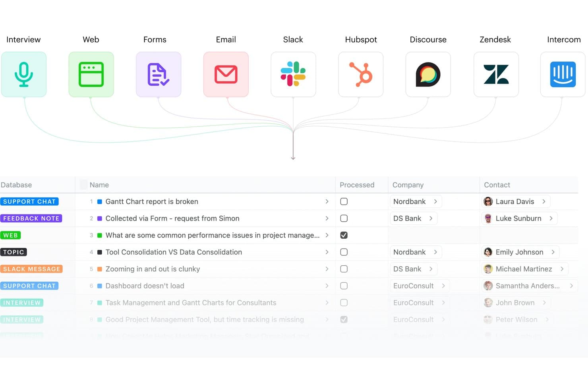The image size is (588, 392).
Task: Open the Intercom integration icon
Action: pyautogui.click(x=563, y=74)
